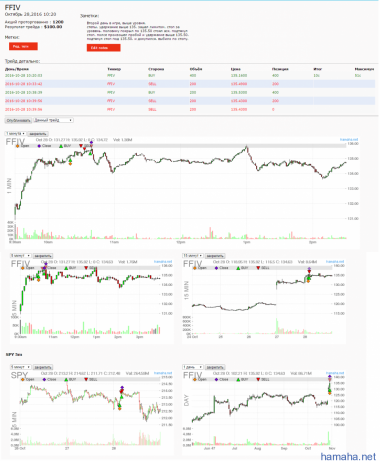Click the Максимум column header
Viewport: 380px width, 461px height.
click(x=364, y=69)
